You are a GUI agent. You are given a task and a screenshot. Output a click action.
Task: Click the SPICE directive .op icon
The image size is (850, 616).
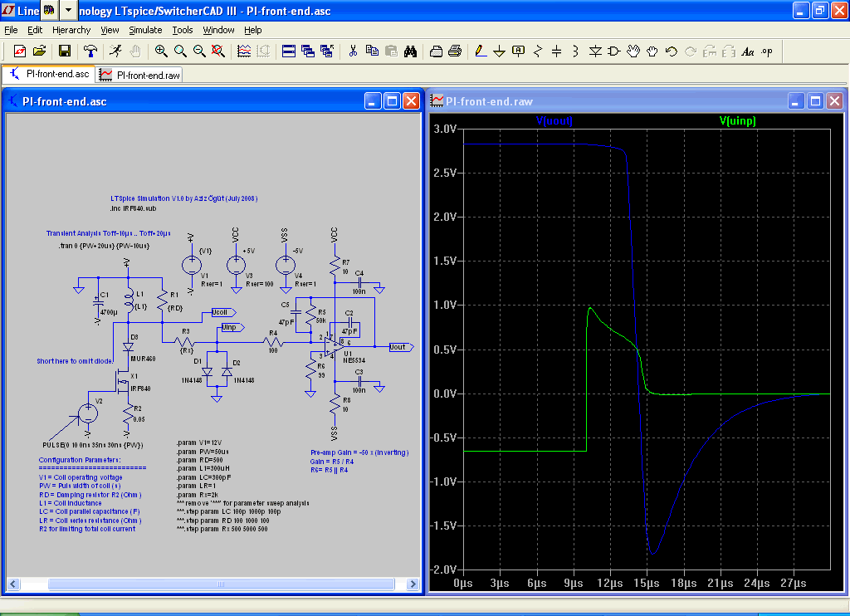pos(766,51)
